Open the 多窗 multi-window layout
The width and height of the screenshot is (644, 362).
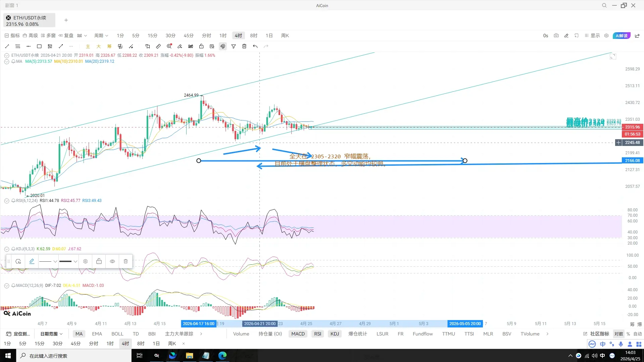point(48,36)
